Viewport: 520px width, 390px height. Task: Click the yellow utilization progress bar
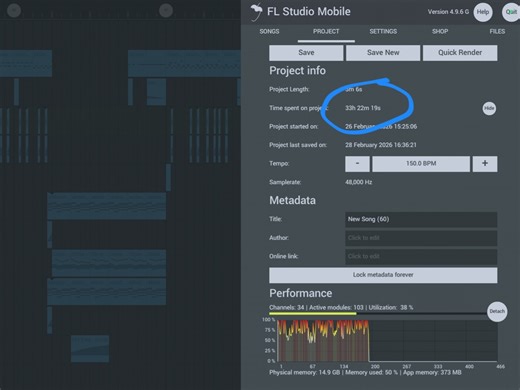pyautogui.click(x=313, y=314)
